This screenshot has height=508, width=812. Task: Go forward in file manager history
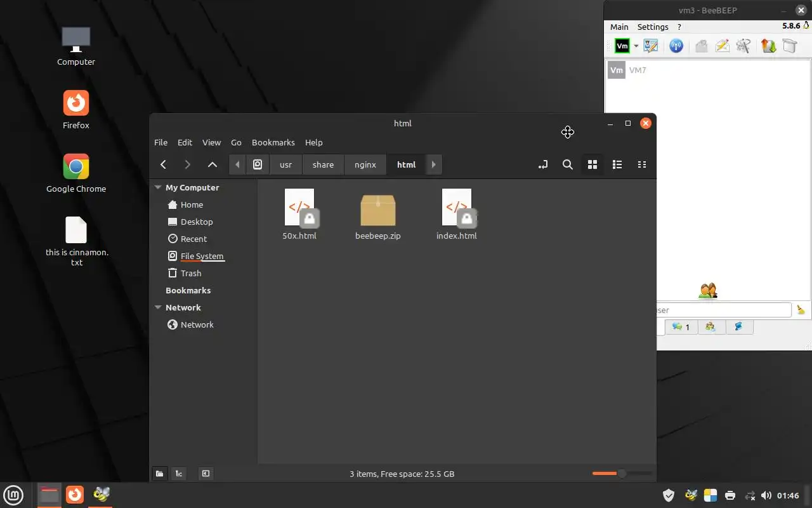(x=187, y=164)
